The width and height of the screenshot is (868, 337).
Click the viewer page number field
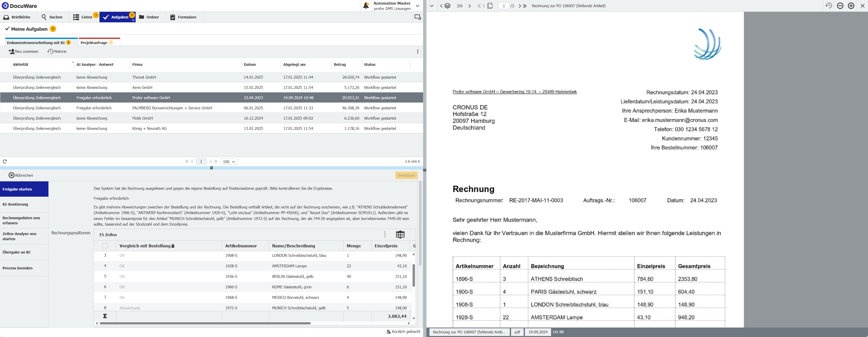[x=504, y=6]
